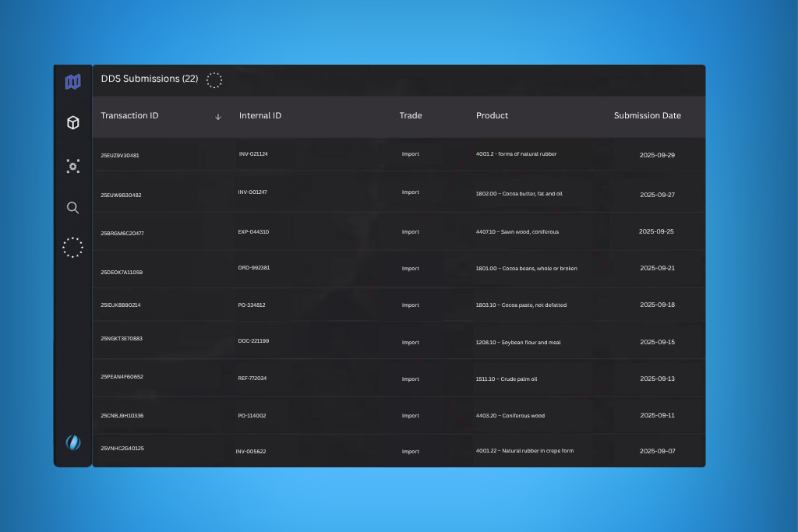This screenshot has width=798, height=532.
Task: Click the cube package icon in sidebar
Action: coord(72,123)
